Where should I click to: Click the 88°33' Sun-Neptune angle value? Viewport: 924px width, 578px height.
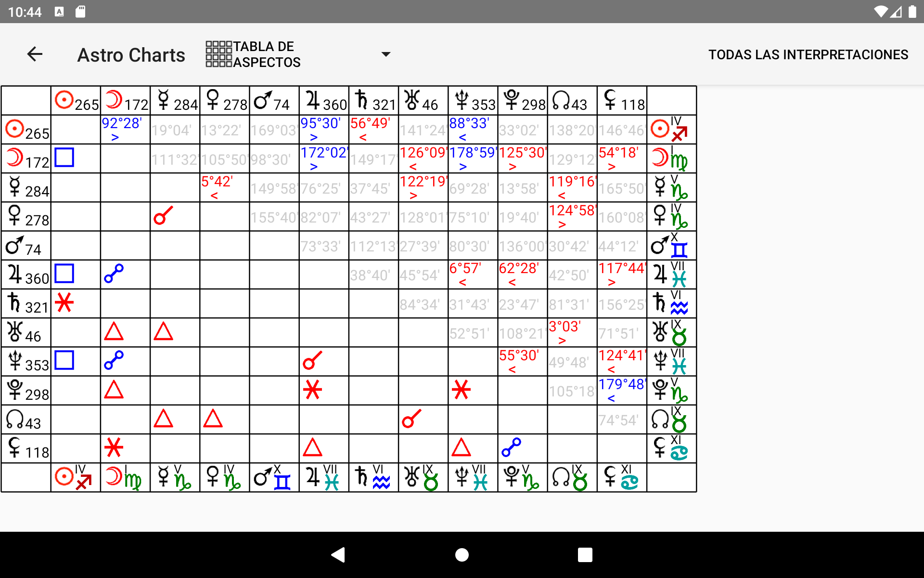point(470,123)
